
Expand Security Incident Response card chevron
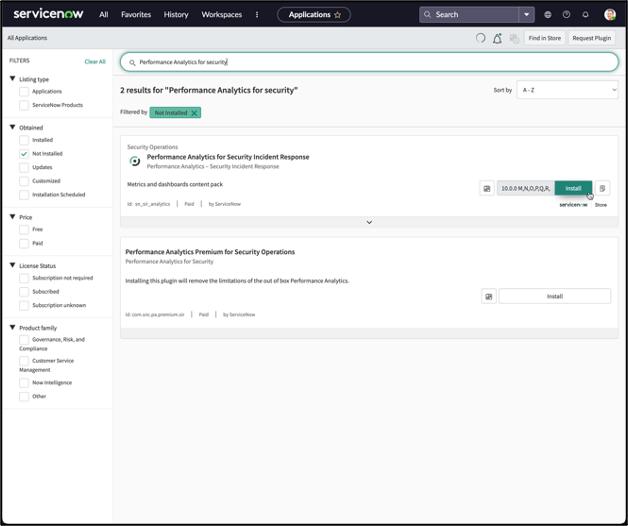[369, 222]
